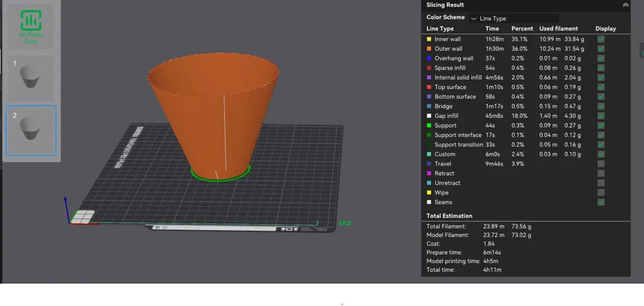Click the Outer wall orange color swatch
This screenshot has width=644, height=306.
pos(429,48)
